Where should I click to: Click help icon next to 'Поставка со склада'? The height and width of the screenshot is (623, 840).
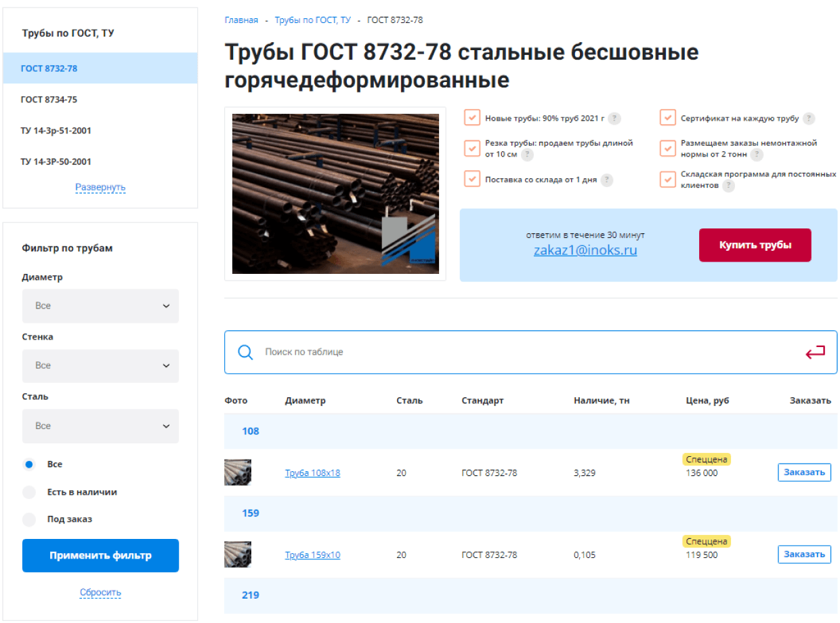coord(607,180)
